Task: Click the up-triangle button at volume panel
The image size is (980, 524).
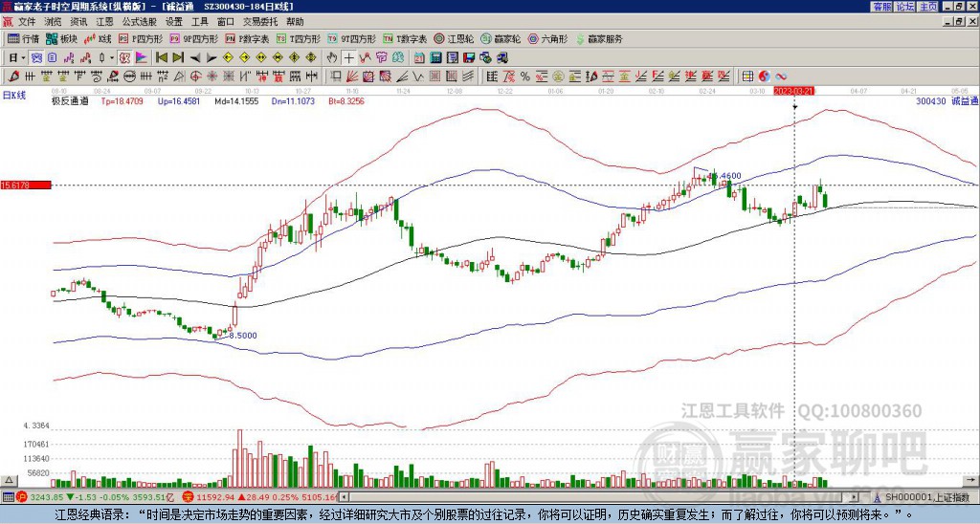Action: tap(8, 480)
